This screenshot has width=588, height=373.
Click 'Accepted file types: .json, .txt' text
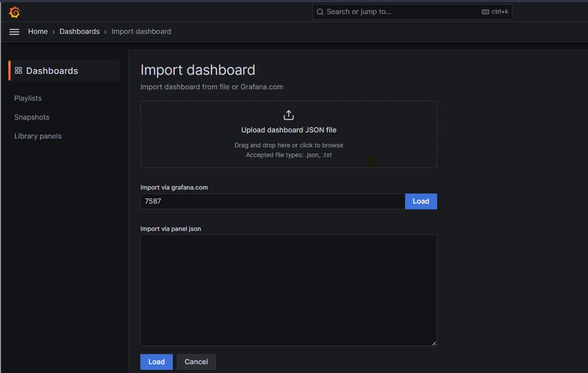(289, 155)
